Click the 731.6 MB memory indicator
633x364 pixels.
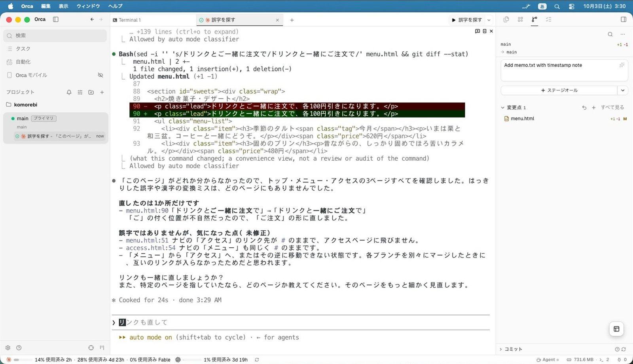tap(580, 360)
